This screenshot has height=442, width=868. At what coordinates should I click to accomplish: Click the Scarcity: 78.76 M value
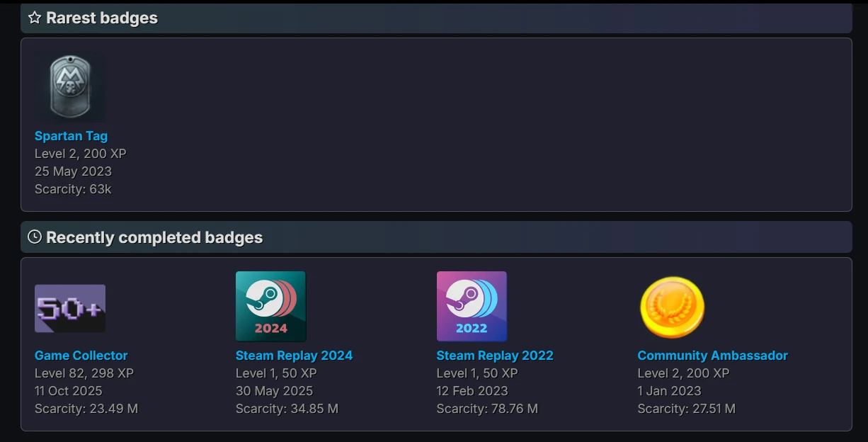coord(487,409)
